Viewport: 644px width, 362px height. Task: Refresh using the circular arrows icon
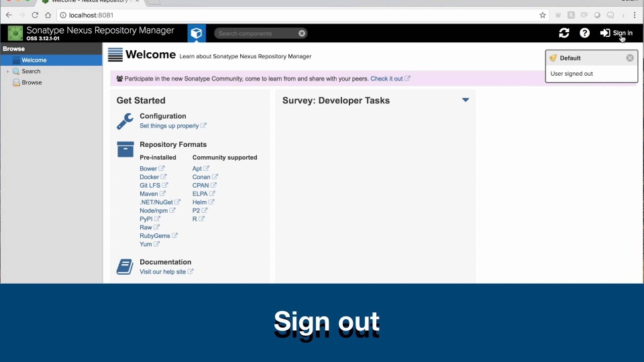pyautogui.click(x=564, y=33)
